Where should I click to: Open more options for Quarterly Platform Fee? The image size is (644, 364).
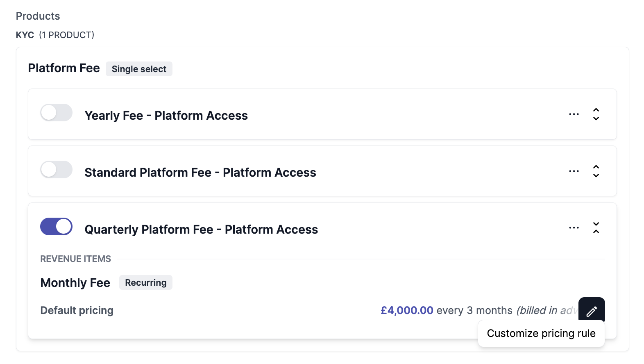[574, 228]
